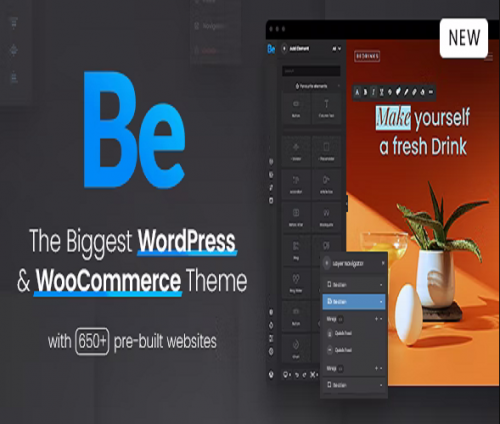Click the A text icon in inline toolbar
This screenshot has width=500, height=424.
(x=357, y=92)
